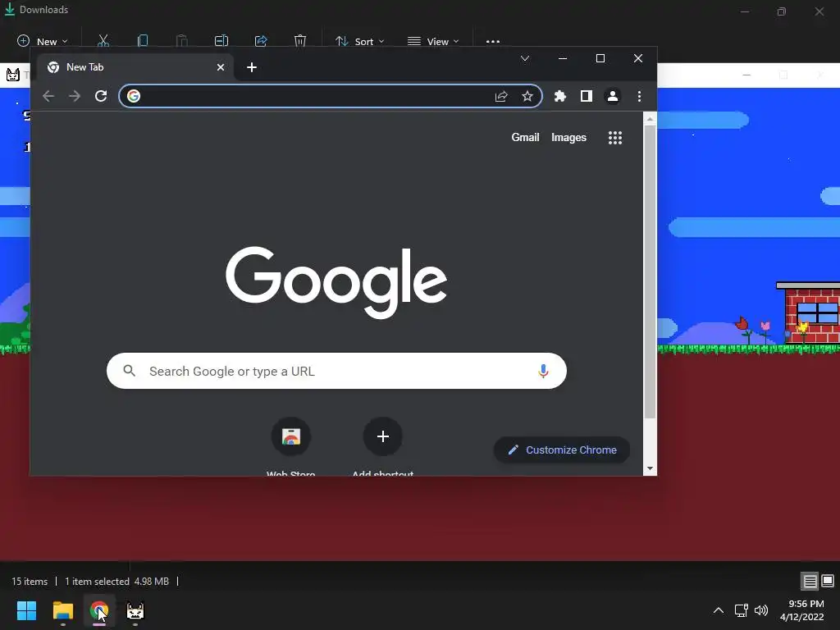Open the View dropdown in Downloads window
Image resolution: width=840 pixels, height=630 pixels.
(x=433, y=41)
